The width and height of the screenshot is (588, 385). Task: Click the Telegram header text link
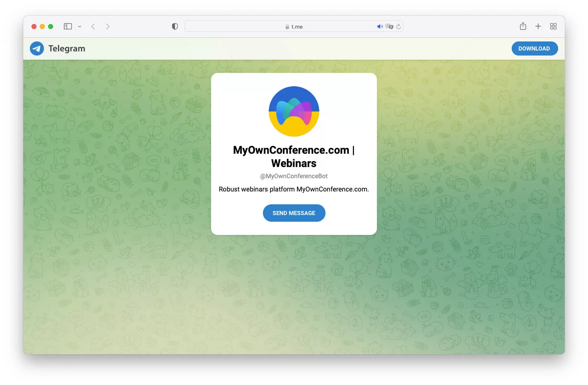tap(67, 48)
